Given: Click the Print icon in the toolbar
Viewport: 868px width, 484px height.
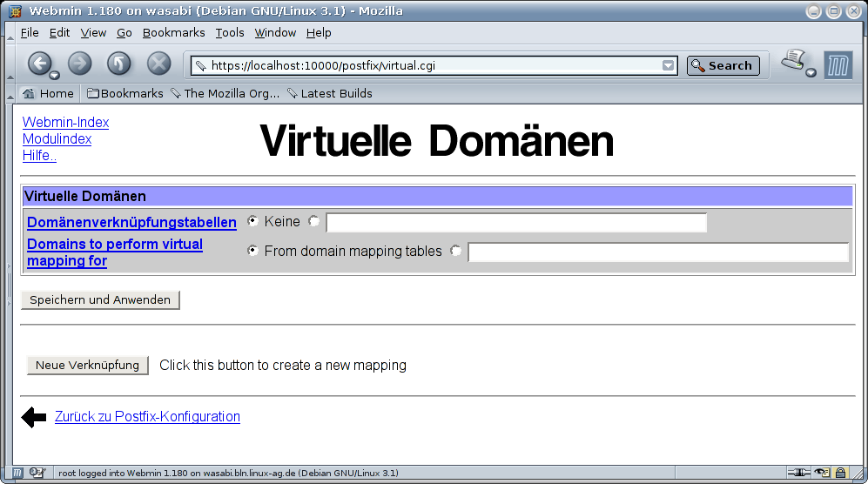Looking at the screenshot, I should tap(793, 60).
